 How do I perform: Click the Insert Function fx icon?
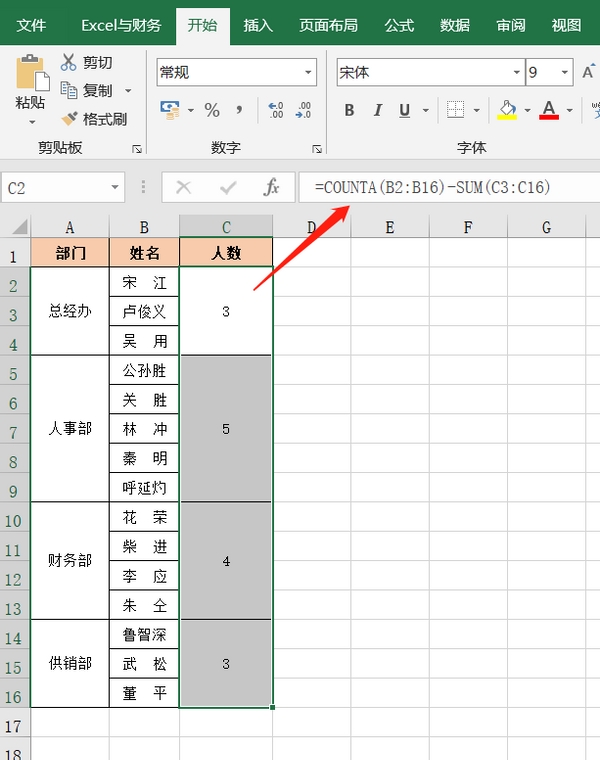coord(271,187)
